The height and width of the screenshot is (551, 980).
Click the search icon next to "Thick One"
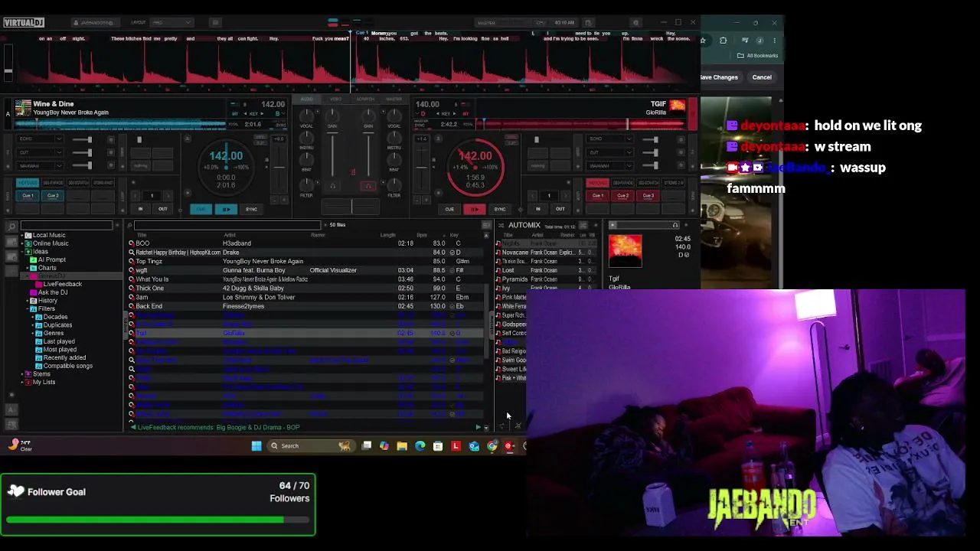pos(132,289)
